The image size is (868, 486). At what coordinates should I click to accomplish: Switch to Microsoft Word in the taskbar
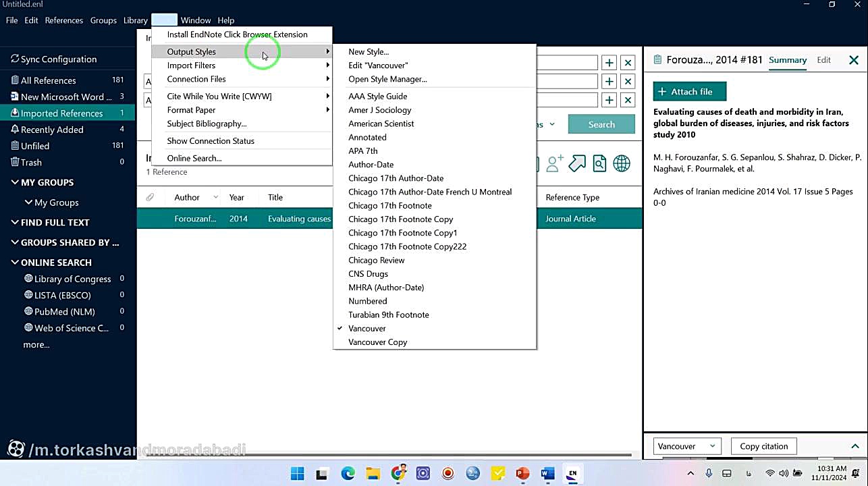point(547,474)
